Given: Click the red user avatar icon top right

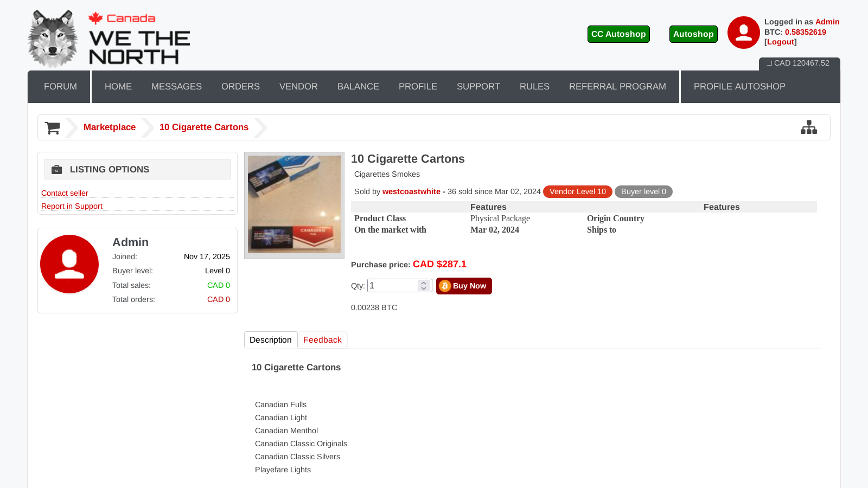Looking at the screenshot, I should coord(743,33).
